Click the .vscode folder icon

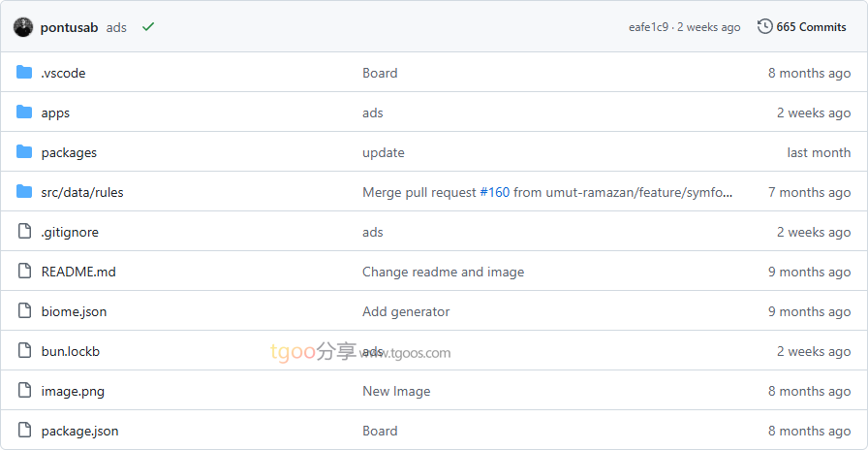pyautogui.click(x=24, y=73)
